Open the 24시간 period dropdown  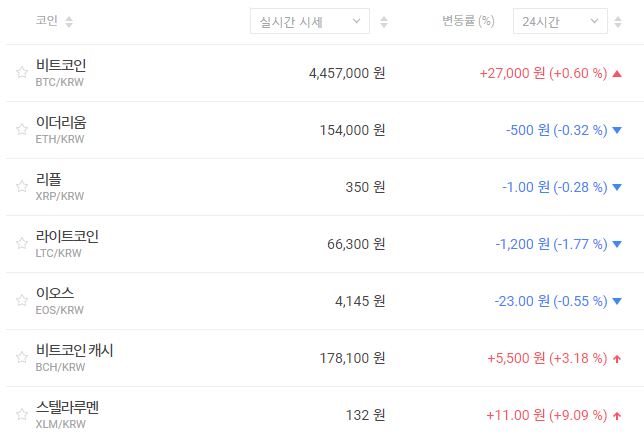tap(559, 21)
